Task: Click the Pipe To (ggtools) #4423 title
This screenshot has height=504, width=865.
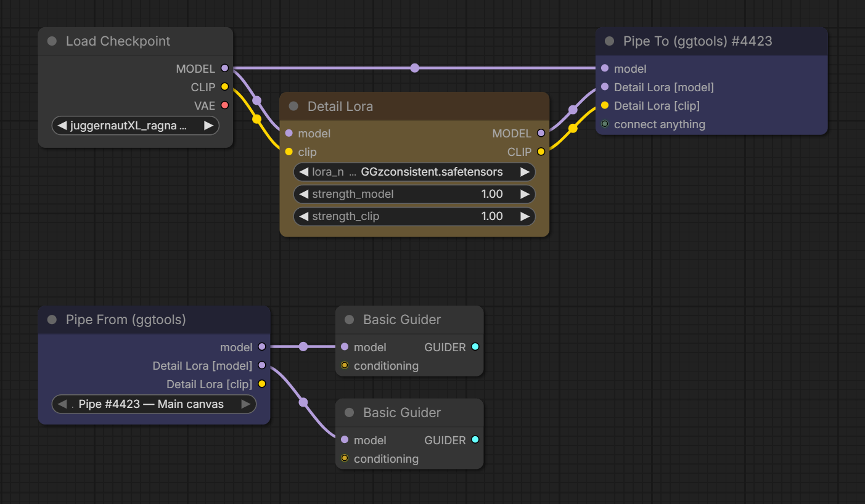Action: pyautogui.click(x=697, y=41)
